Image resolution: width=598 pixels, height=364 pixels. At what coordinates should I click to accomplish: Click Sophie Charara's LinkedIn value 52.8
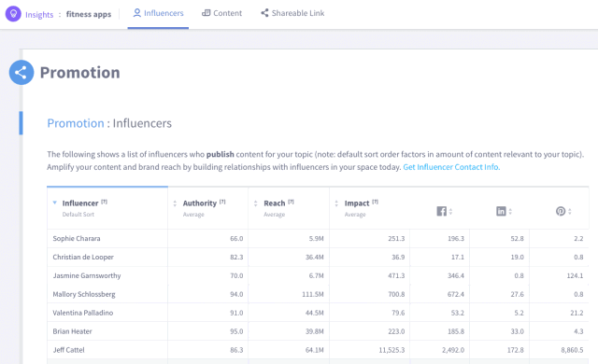tap(517, 239)
